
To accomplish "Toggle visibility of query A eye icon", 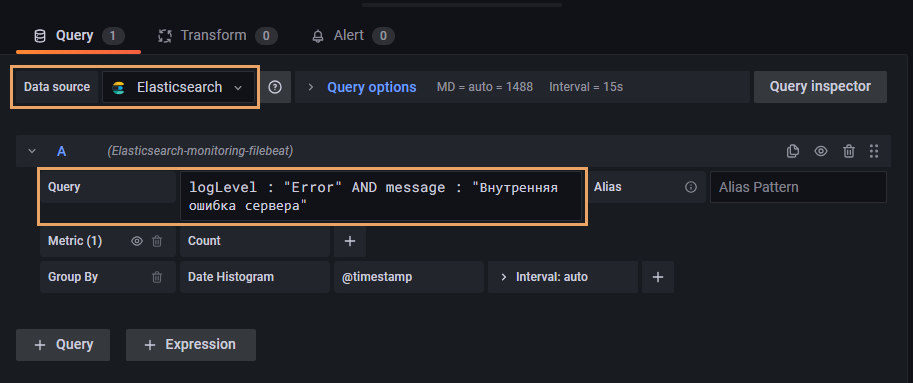I will click(821, 151).
